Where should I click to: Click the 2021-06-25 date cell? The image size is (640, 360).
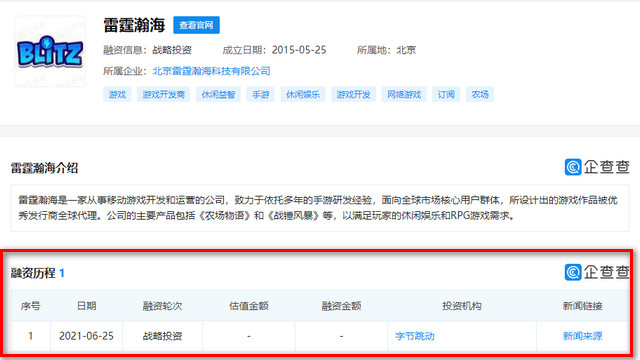coord(87,336)
